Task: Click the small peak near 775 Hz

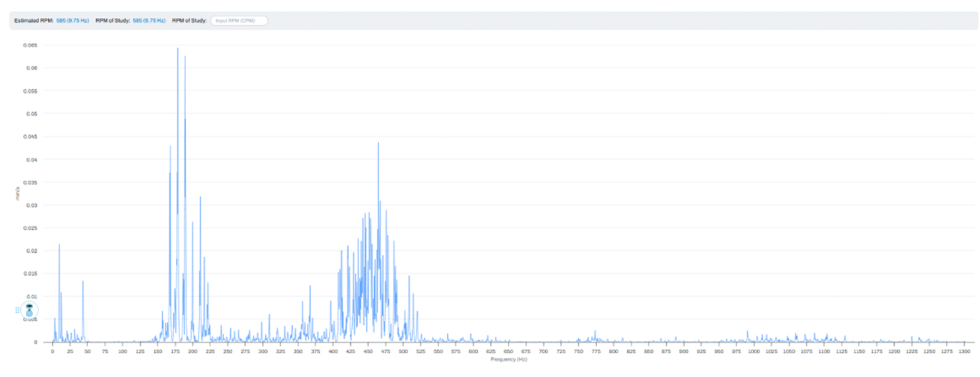Action: pos(595,332)
